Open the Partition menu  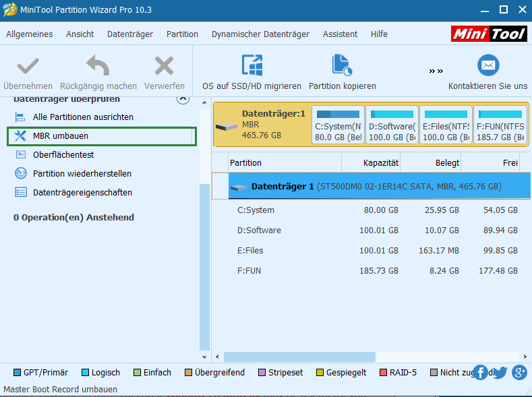[x=182, y=34]
